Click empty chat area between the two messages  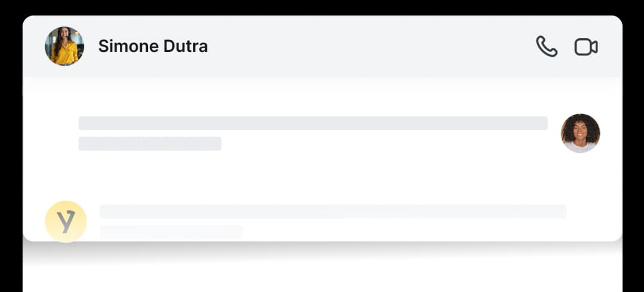point(322,177)
